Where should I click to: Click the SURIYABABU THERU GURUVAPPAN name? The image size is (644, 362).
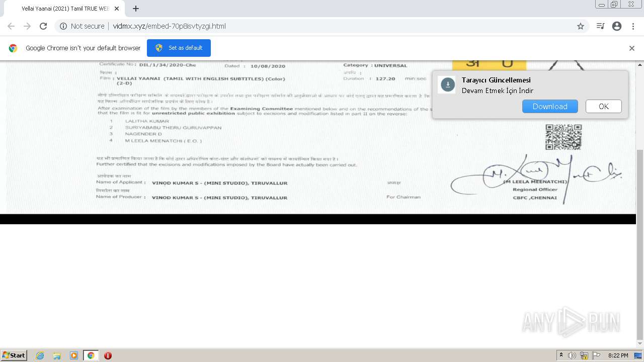pos(173,128)
